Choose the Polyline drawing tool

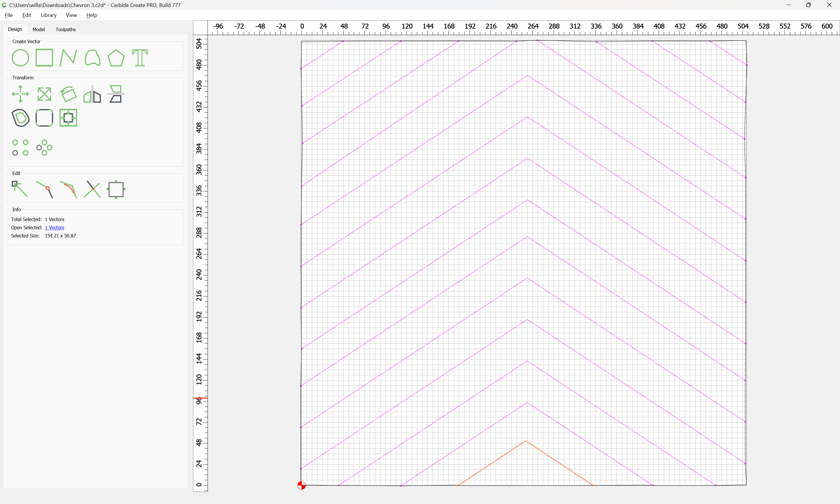coord(68,58)
